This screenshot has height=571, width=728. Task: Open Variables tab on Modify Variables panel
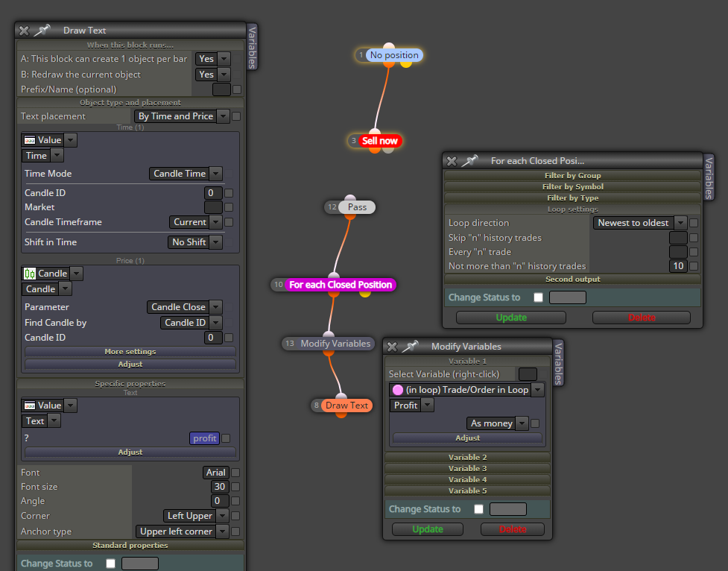pos(558,363)
